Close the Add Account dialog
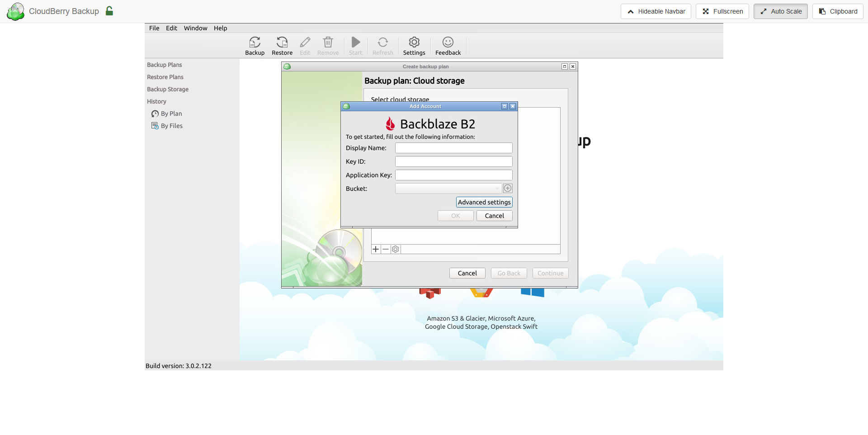 513,106
